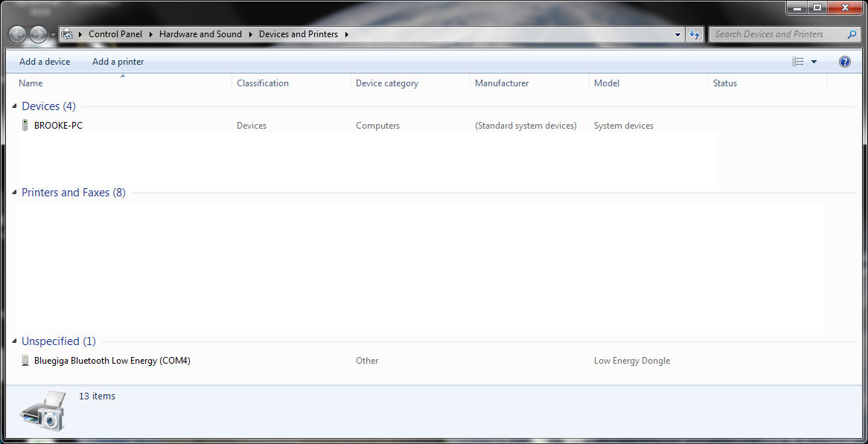Click the Change your view icon
Image resolution: width=868 pixels, height=444 pixels.
tap(798, 62)
